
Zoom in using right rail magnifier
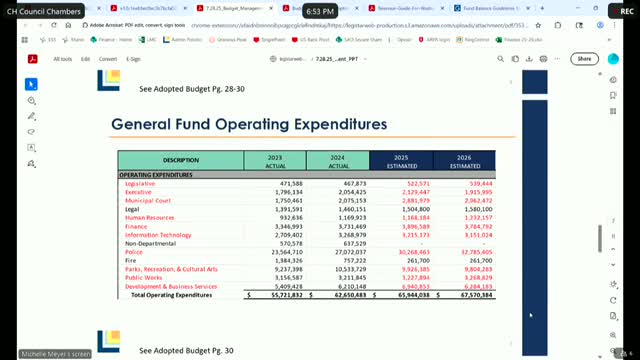[613, 335]
